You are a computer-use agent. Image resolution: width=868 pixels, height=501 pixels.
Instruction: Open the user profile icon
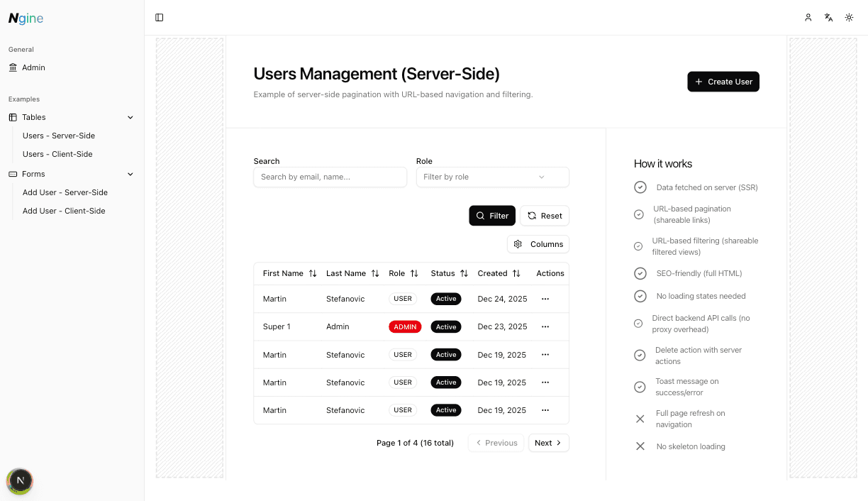pyautogui.click(x=808, y=18)
